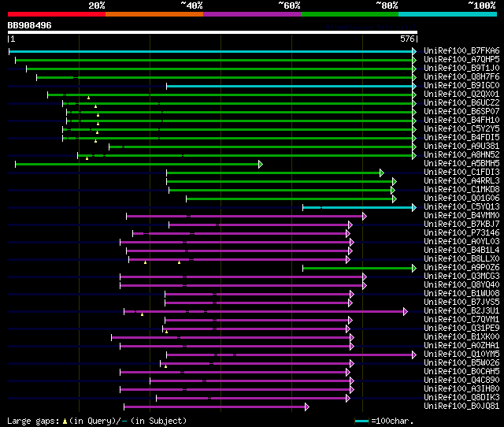504x427 pixels.
Task: Click the UniRef100_A5BMH5 label
Action: 461,164
